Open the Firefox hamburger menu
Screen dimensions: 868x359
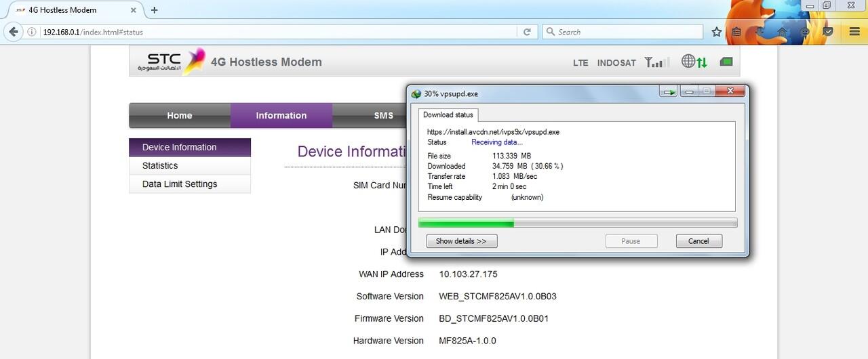click(854, 32)
